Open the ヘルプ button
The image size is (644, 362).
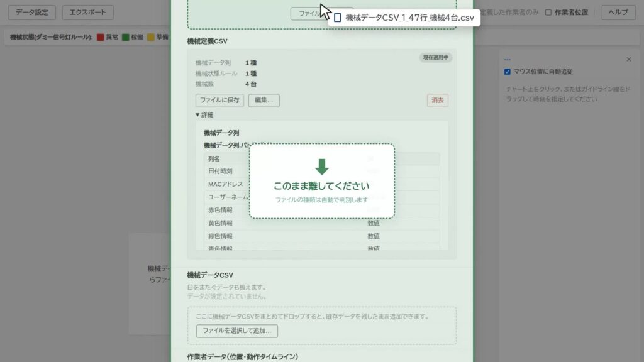click(x=618, y=13)
